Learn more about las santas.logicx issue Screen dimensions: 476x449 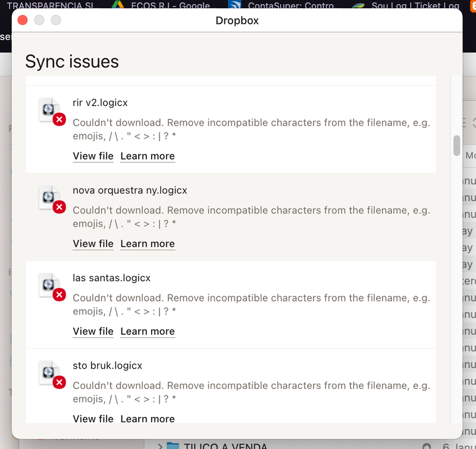148,332
